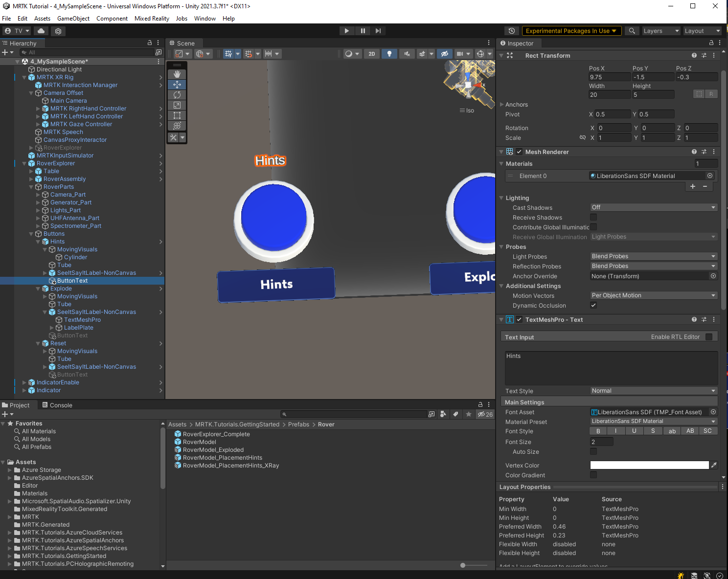
Task: Open the Cast Shadows dropdown
Action: [653, 207]
